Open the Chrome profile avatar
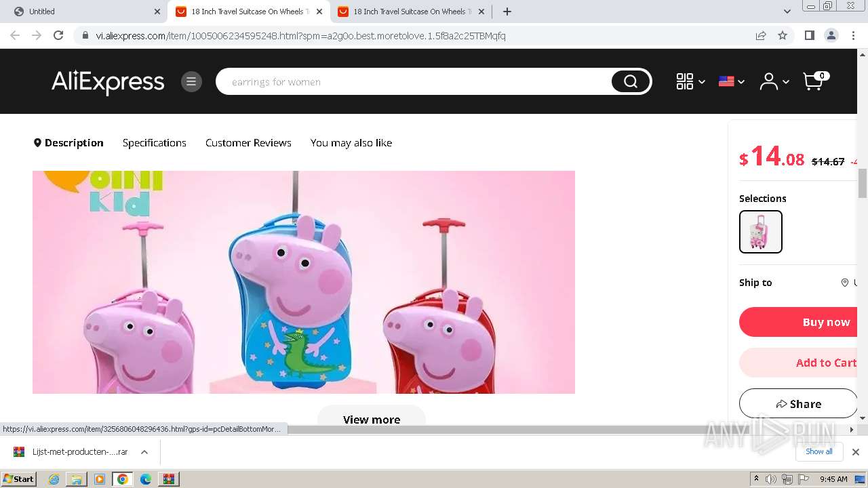The height and width of the screenshot is (488, 868). point(831,35)
